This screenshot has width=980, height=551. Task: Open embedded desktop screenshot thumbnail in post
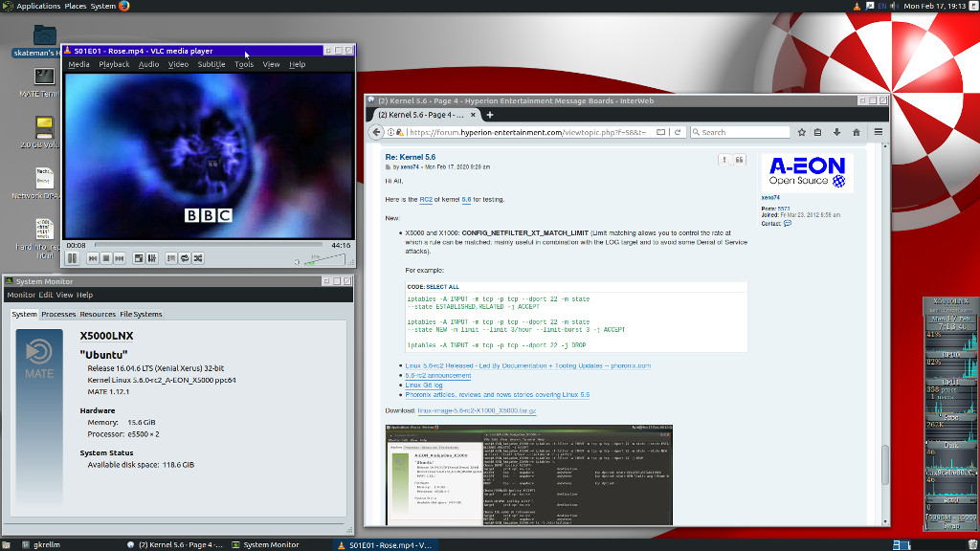click(x=528, y=475)
